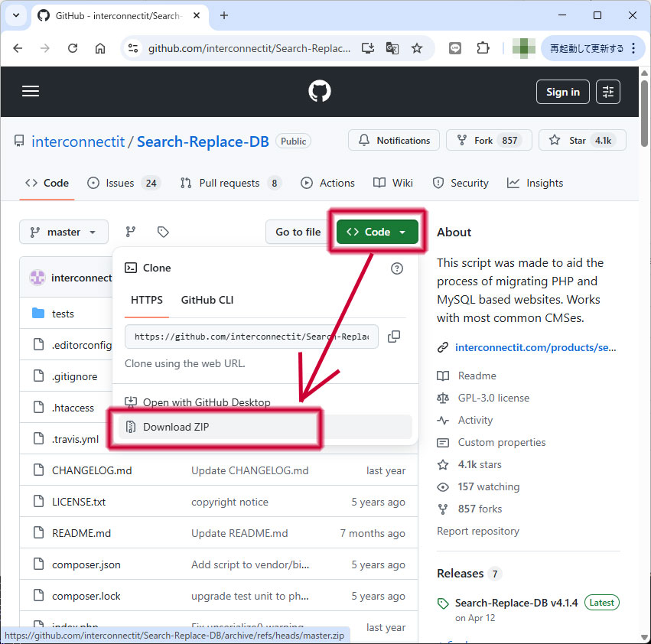
Task: View the 157 watching link
Action: click(489, 486)
